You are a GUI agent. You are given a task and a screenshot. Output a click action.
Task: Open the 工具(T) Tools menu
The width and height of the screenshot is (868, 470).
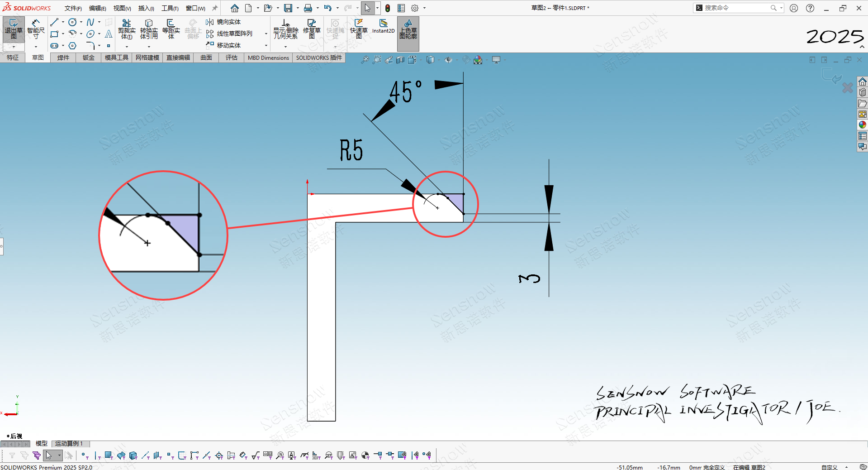pyautogui.click(x=170, y=8)
